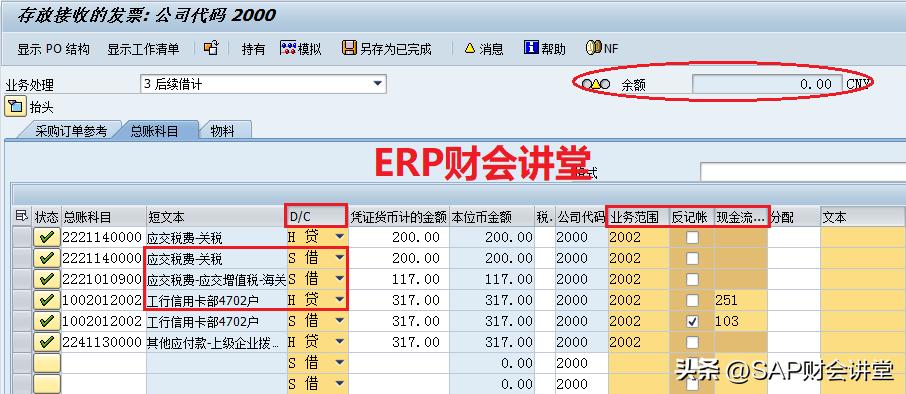This screenshot has width=906, height=394.
Task: Click the 总账科目 column header
Action: click(x=103, y=217)
